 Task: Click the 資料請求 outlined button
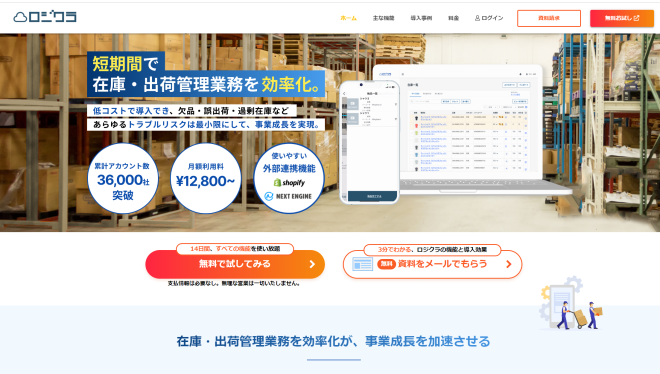[549, 19]
